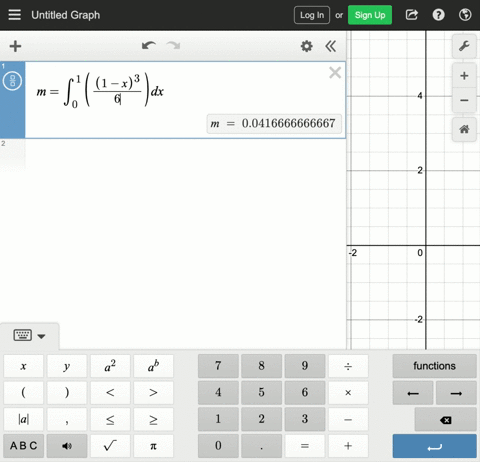Open Graph Settings wrench icon

(464, 46)
